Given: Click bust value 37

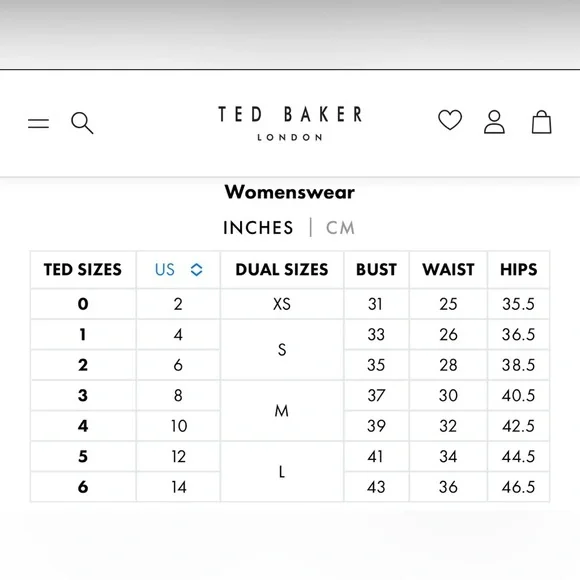Looking at the screenshot, I should tap(376, 395).
